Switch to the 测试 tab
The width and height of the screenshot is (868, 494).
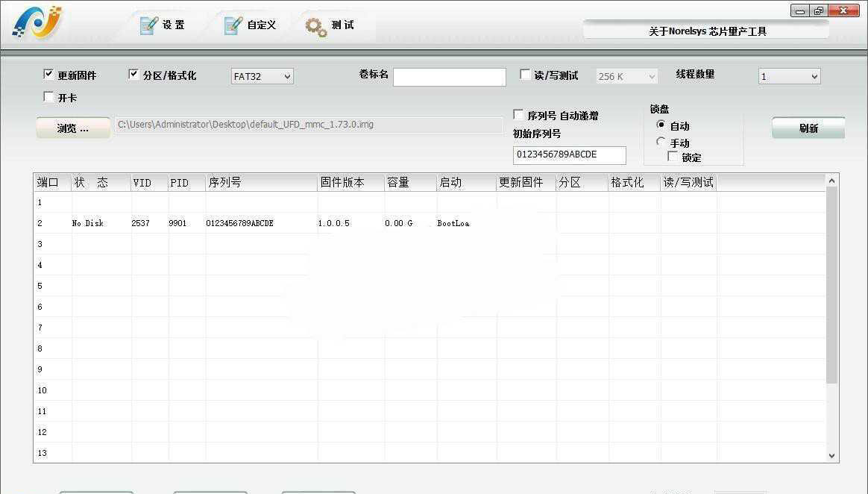pyautogui.click(x=342, y=25)
